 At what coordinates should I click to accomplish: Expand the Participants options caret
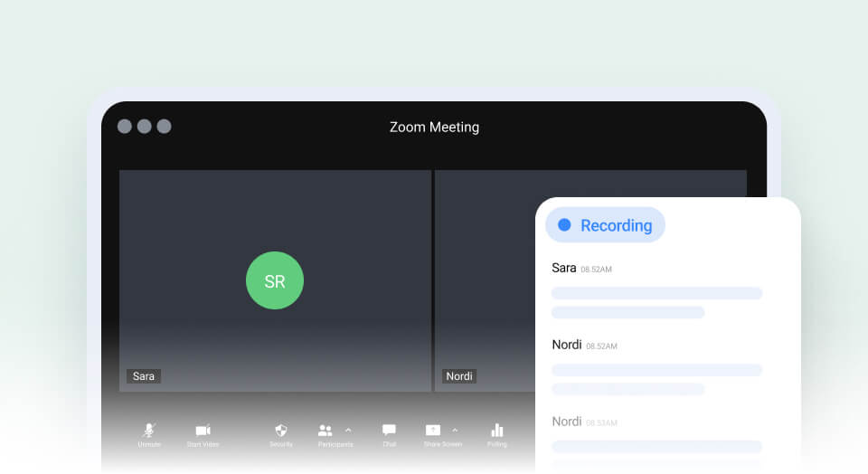pyautogui.click(x=348, y=430)
